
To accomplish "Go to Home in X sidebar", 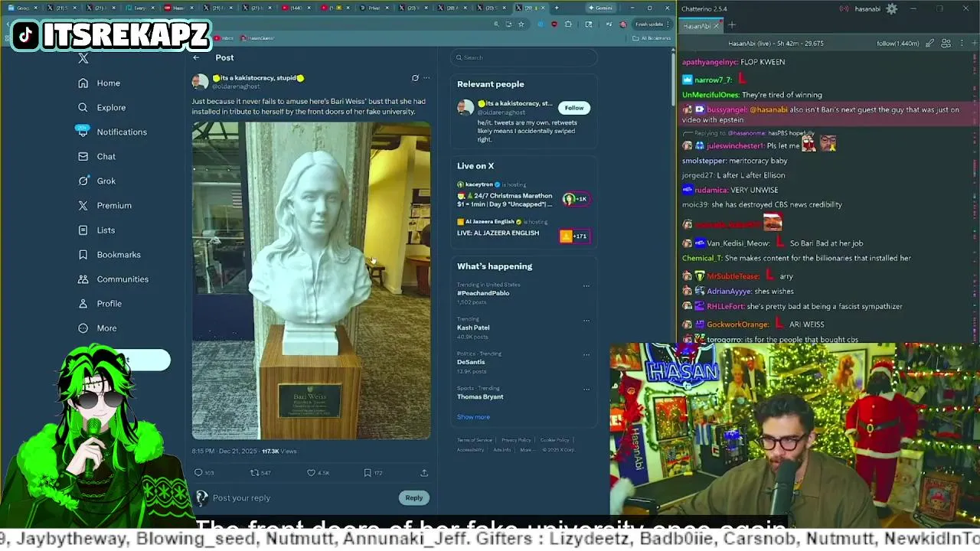I will tap(100, 83).
